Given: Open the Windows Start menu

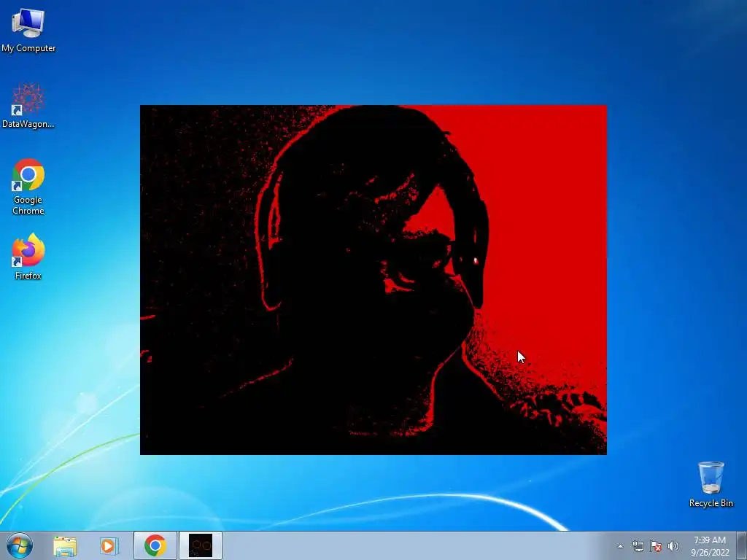Looking at the screenshot, I should [20, 545].
